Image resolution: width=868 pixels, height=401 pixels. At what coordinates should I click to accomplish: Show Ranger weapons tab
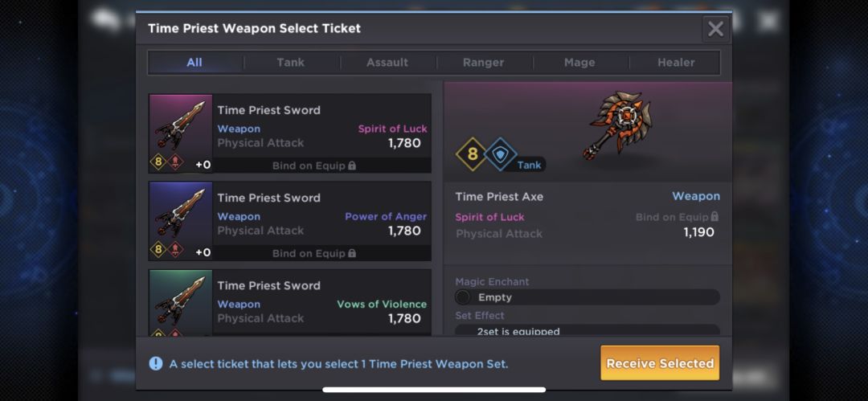pyautogui.click(x=483, y=63)
